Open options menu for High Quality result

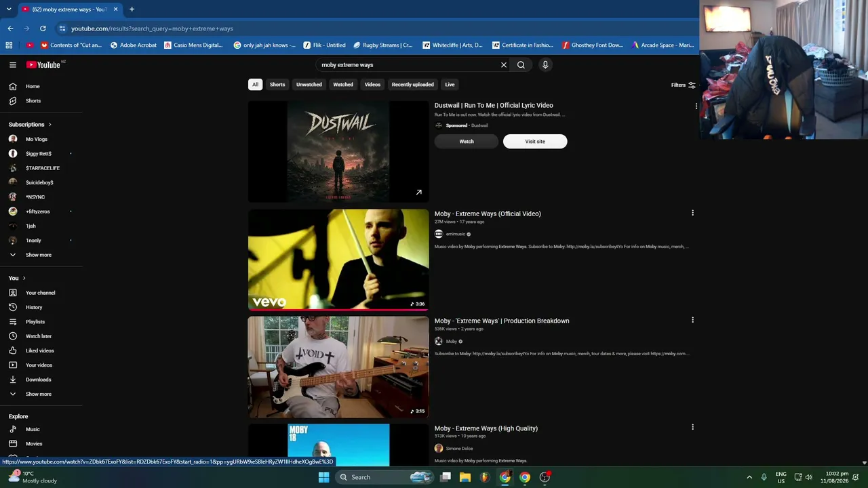(692, 427)
